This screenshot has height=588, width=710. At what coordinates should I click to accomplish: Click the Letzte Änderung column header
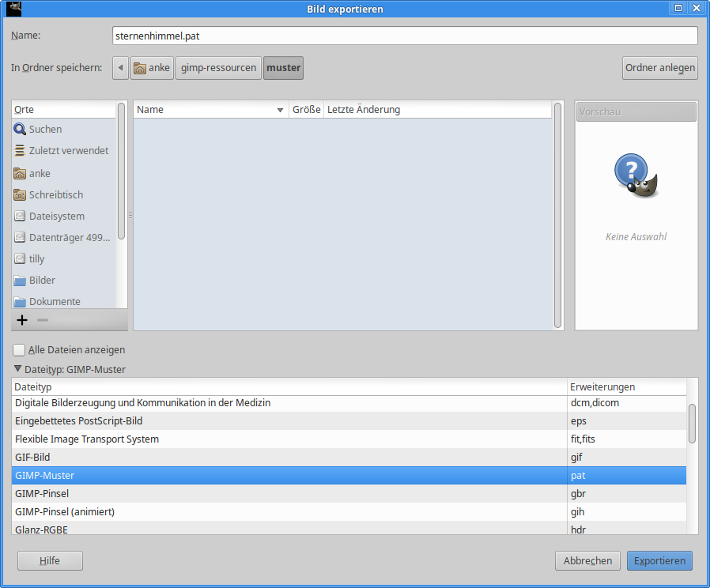437,110
